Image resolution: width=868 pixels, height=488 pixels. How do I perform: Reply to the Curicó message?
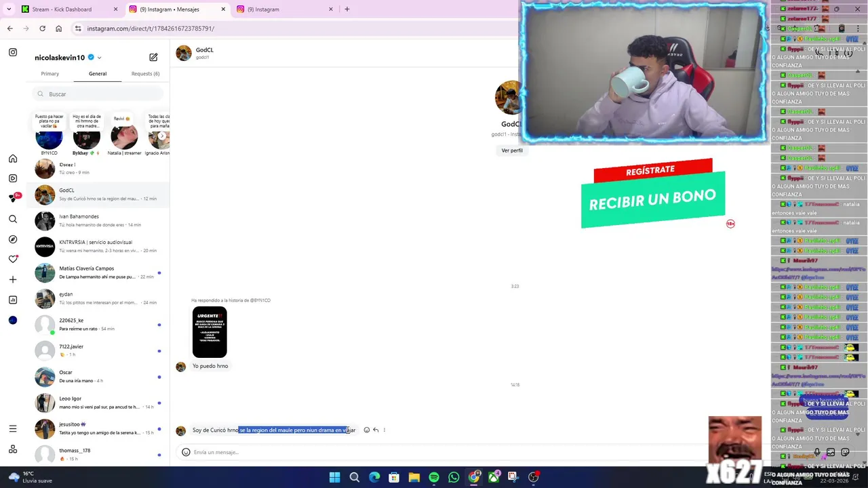point(376,430)
